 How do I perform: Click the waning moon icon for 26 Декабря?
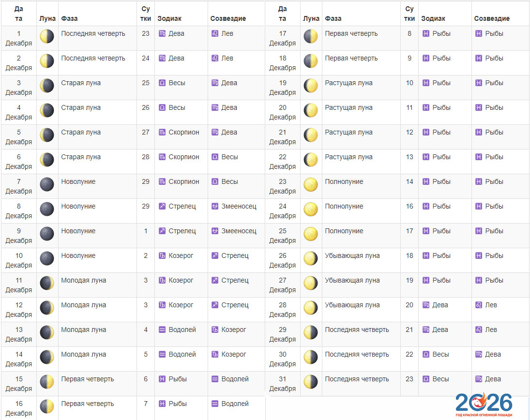click(x=310, y=258)
